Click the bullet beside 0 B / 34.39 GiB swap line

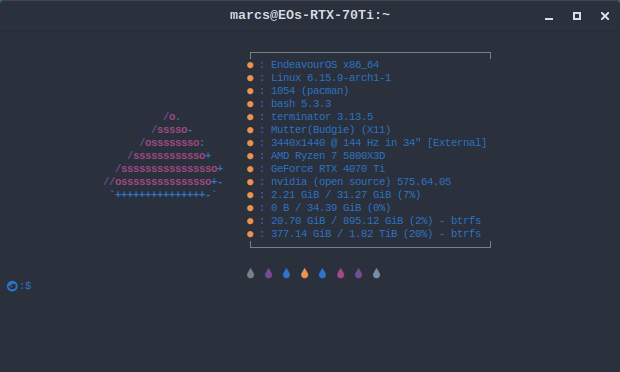[250, 208]
